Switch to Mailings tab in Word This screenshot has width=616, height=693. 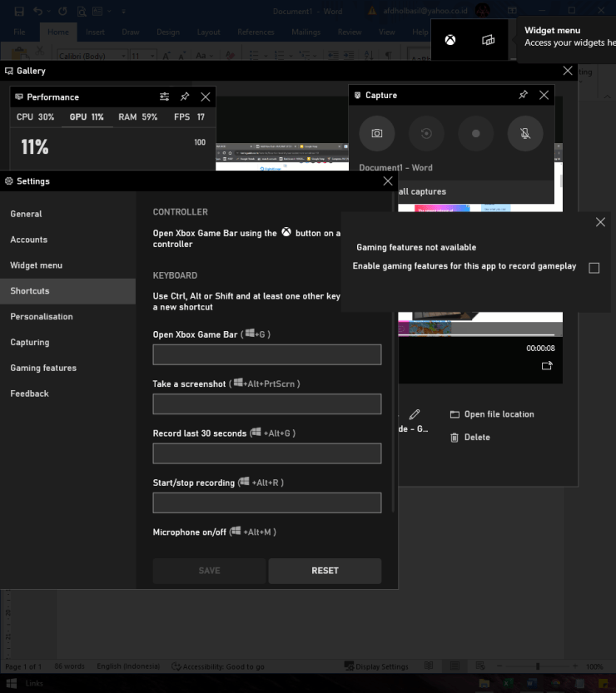click(306, 32)
